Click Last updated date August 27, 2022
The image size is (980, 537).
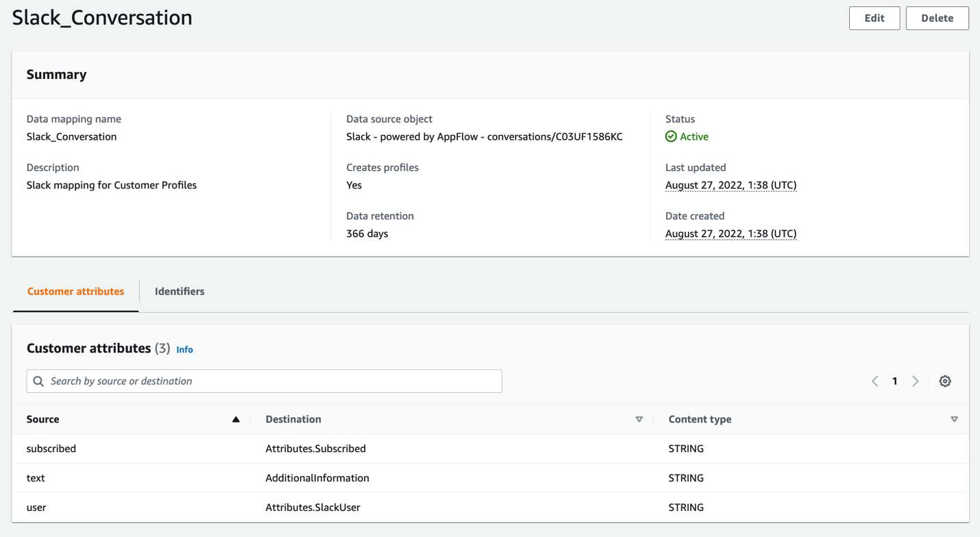coord(731,185)
